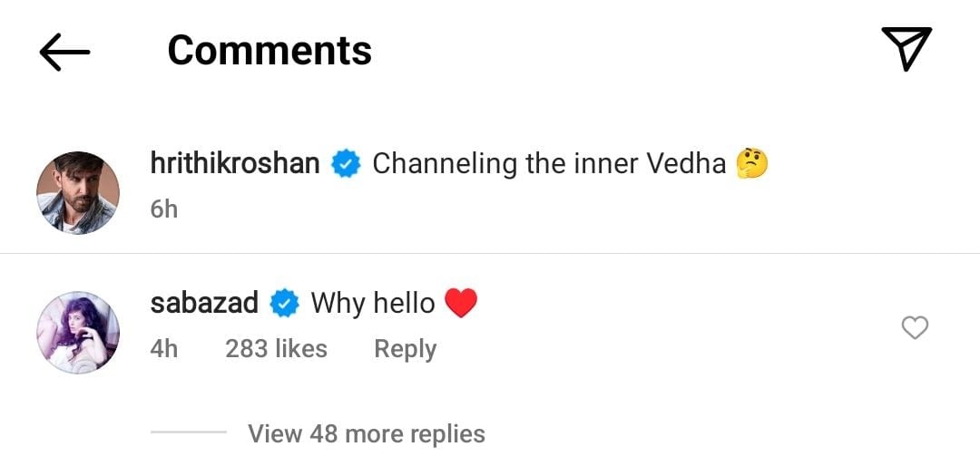980x466 pixels.
Task: Tap the red heart emoji
Action: click(461, 304)
